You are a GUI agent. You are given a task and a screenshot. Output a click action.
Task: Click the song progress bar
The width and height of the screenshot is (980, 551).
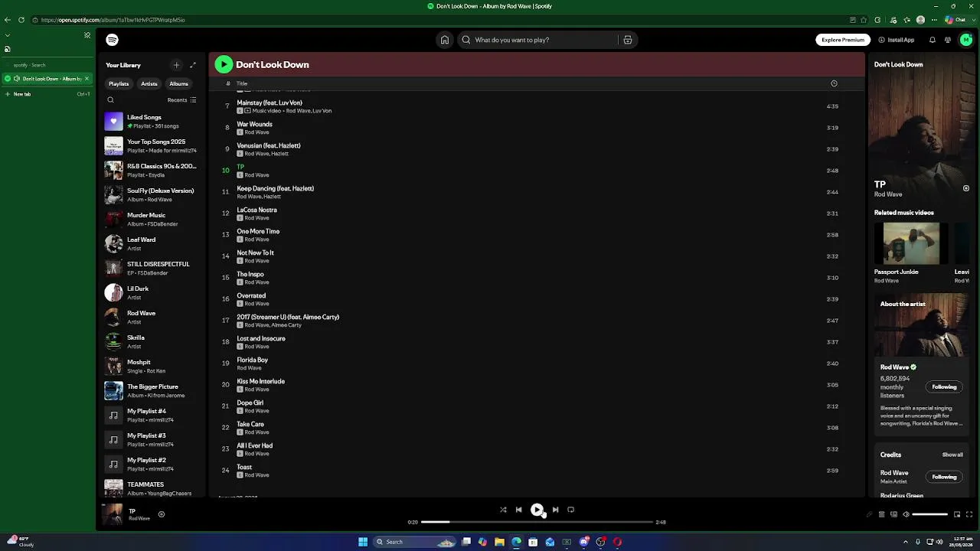tap(537, 522)
